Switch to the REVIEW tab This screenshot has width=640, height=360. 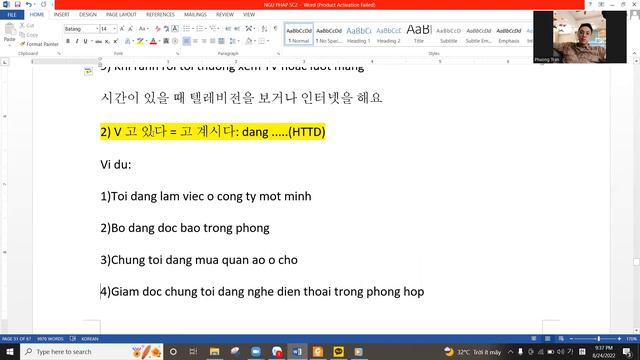(225, 15)
